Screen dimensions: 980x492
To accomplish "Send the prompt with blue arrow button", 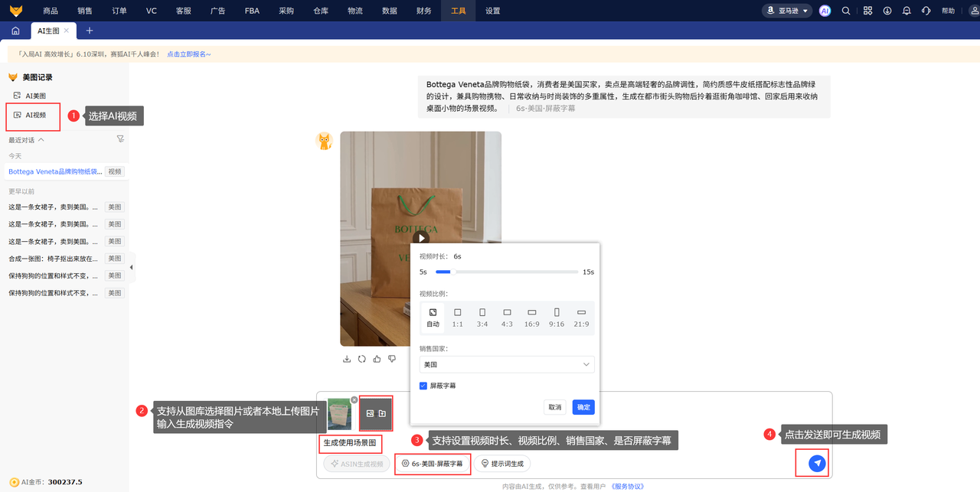I will coord(818,464).
